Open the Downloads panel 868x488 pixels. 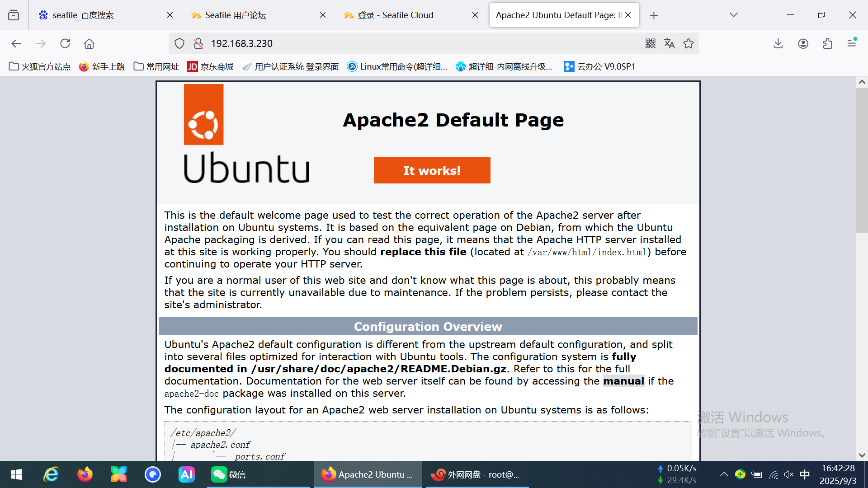pyautogui.click(x=778, y=43)
